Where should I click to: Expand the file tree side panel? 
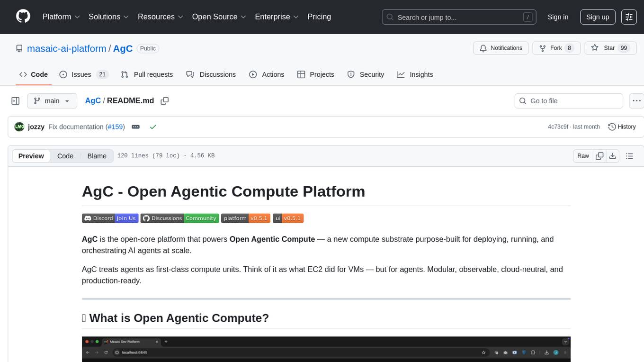pos(15,101)
